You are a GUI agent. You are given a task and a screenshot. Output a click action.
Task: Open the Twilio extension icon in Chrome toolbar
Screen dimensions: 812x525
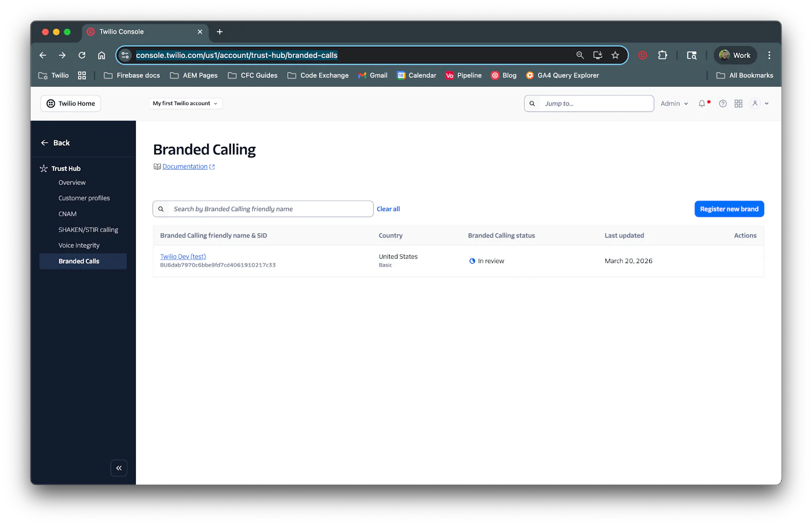(642, 55)
